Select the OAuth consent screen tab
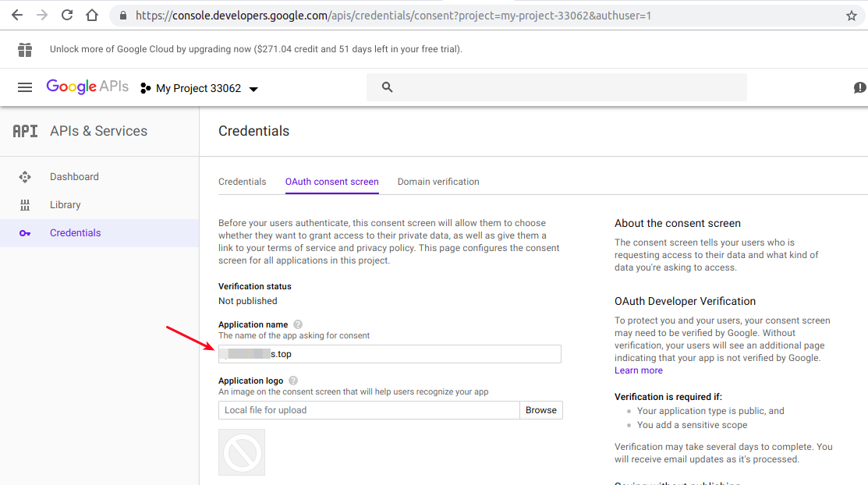This screenshot has width=868, height=485. [x=332, y=182]
